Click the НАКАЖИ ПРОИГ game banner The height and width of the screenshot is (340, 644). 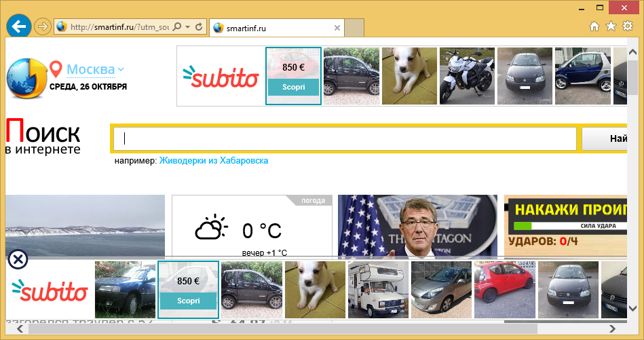(x=570, y=210)
